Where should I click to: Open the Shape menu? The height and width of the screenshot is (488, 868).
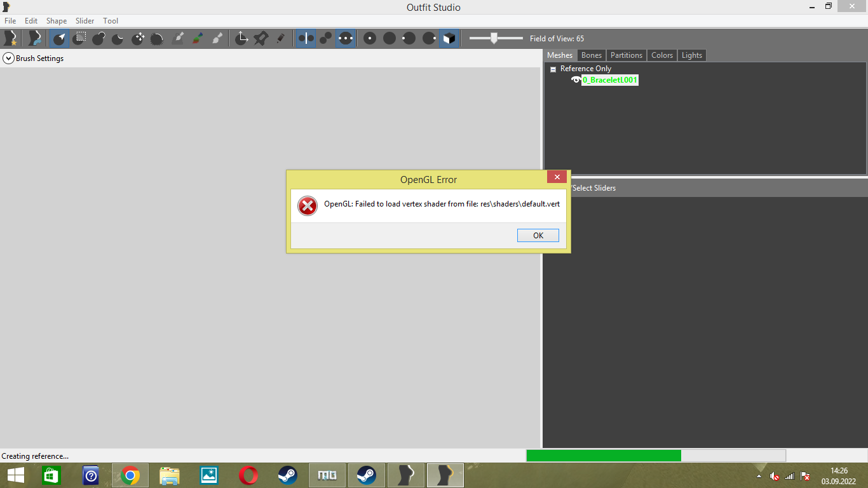(57, 21)
